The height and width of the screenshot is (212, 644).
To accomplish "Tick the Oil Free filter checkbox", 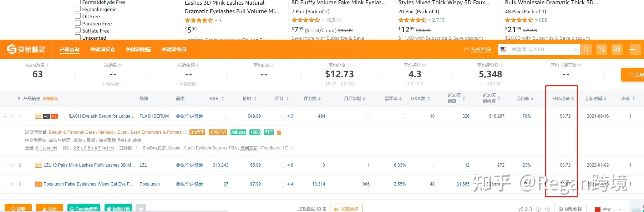I will [78, 16].
